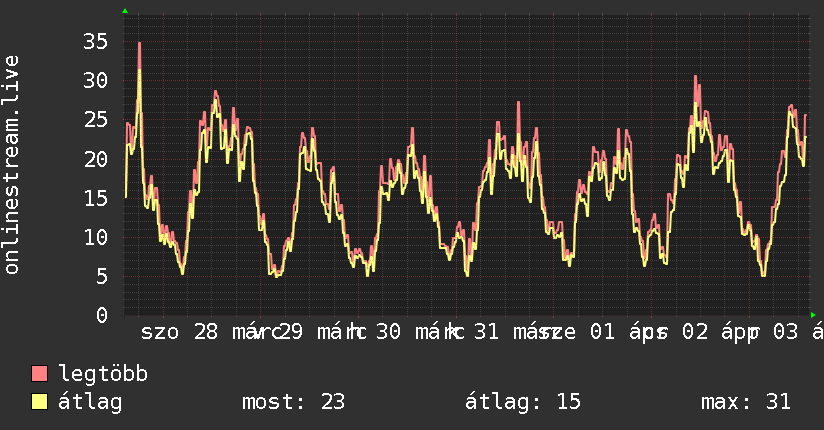824x430 pixels.
Task: Click the 'átlag: 15' average value
Action: coord(523,402)
